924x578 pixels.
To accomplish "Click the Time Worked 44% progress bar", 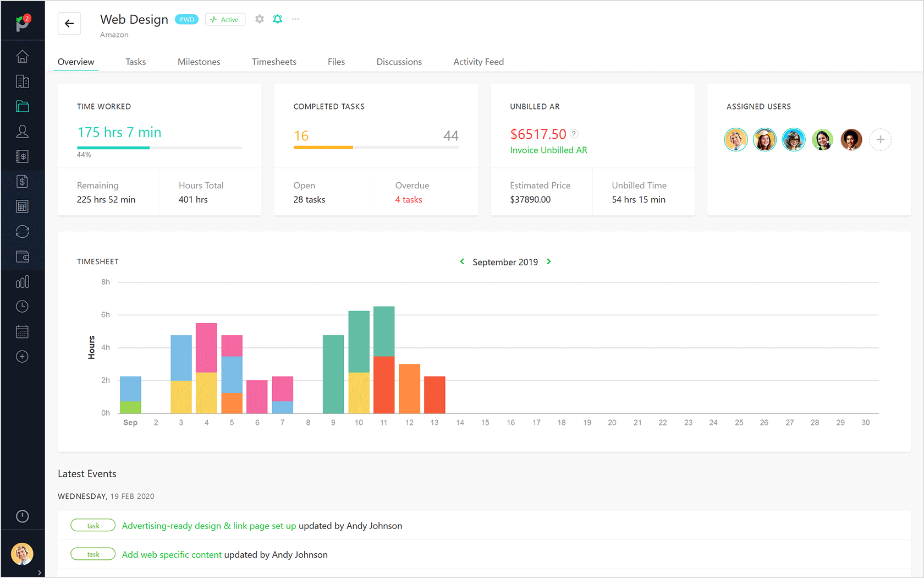I will point(159,148).
